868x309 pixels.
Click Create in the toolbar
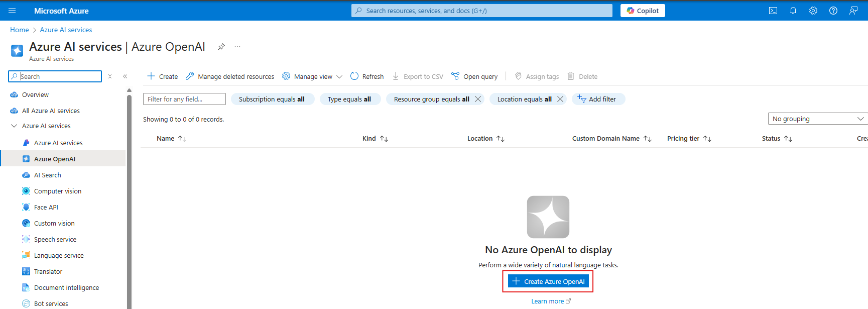point(162,76)
